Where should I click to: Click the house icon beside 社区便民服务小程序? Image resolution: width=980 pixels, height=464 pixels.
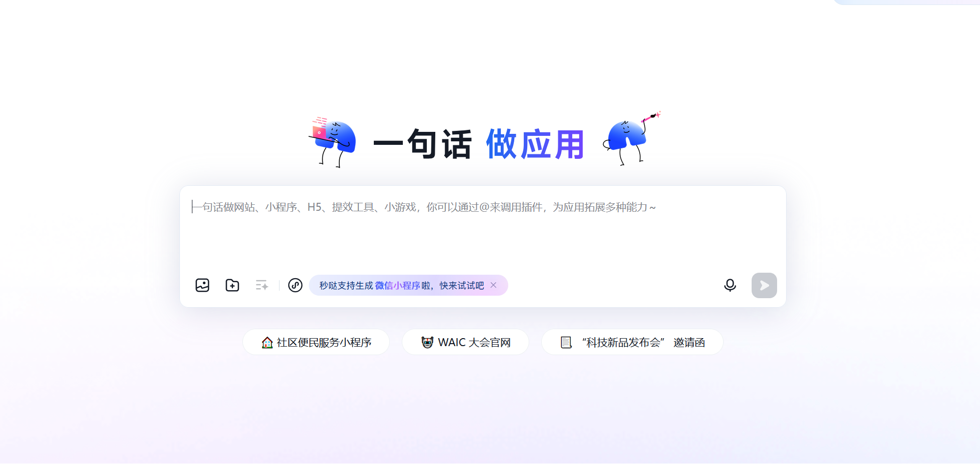pos(267,343)
